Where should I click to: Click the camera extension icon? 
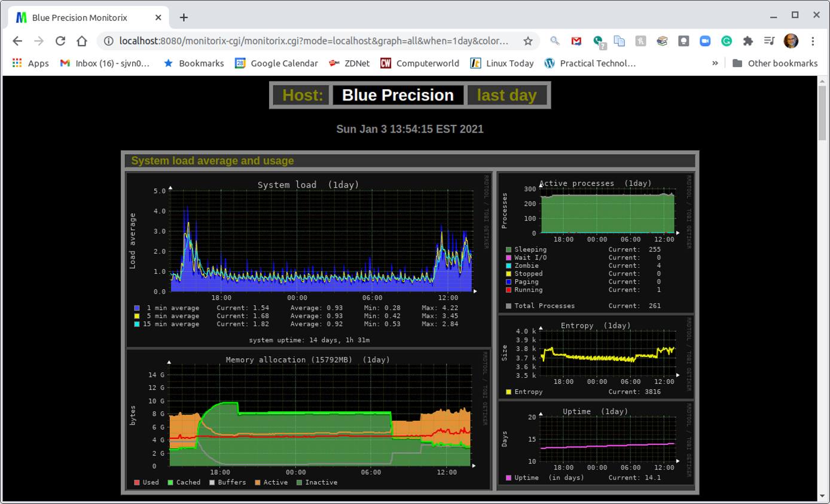tap(706, 41)
